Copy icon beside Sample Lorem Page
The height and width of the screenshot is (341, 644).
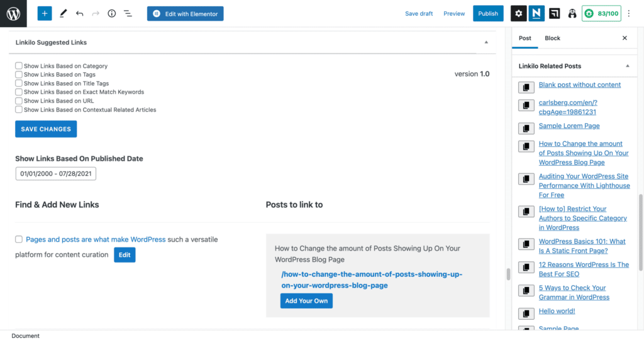pyautogui.click(x=526, y=128)
